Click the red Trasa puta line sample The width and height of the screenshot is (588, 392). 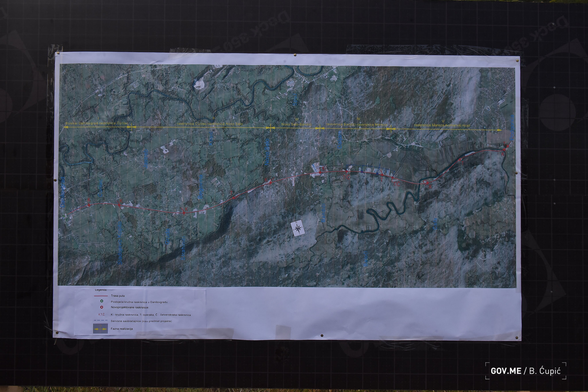(x=100, y=296)
